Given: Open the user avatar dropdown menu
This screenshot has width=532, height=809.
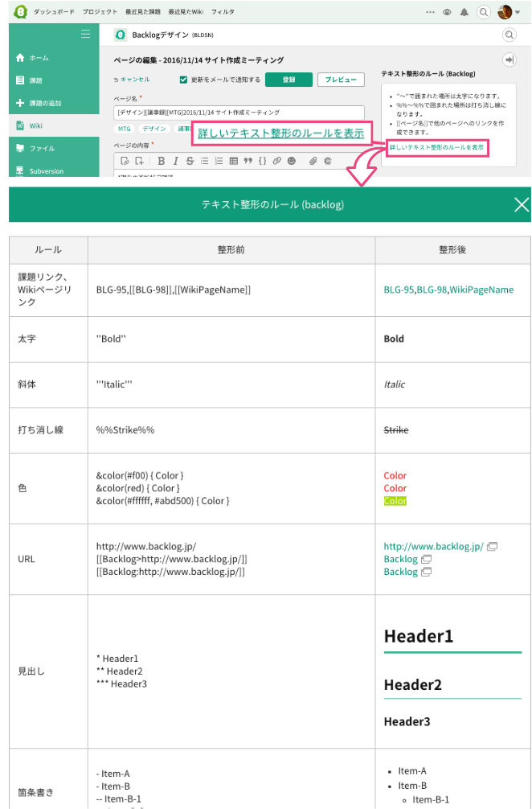Looking at the screenshot, I should [509, 12].
